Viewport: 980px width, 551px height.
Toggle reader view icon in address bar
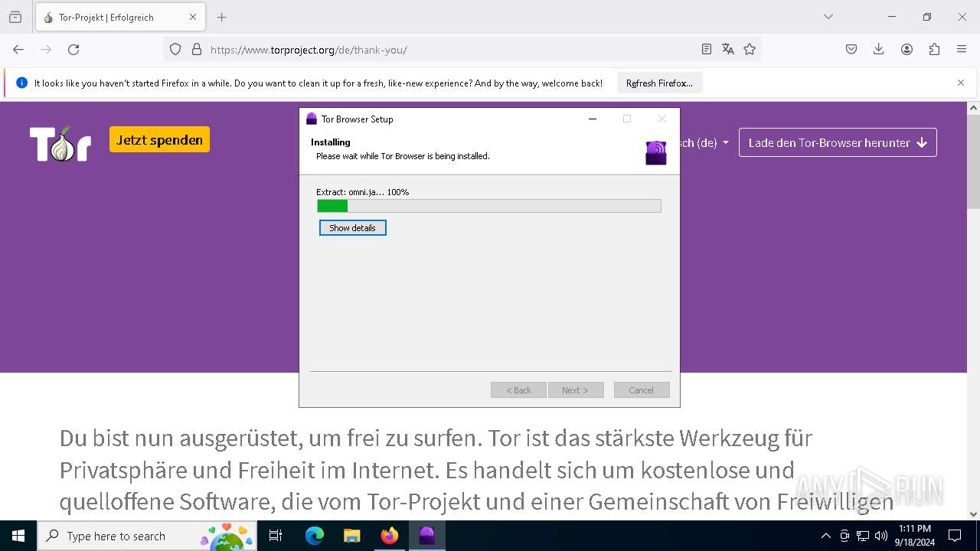click(707, 50)
